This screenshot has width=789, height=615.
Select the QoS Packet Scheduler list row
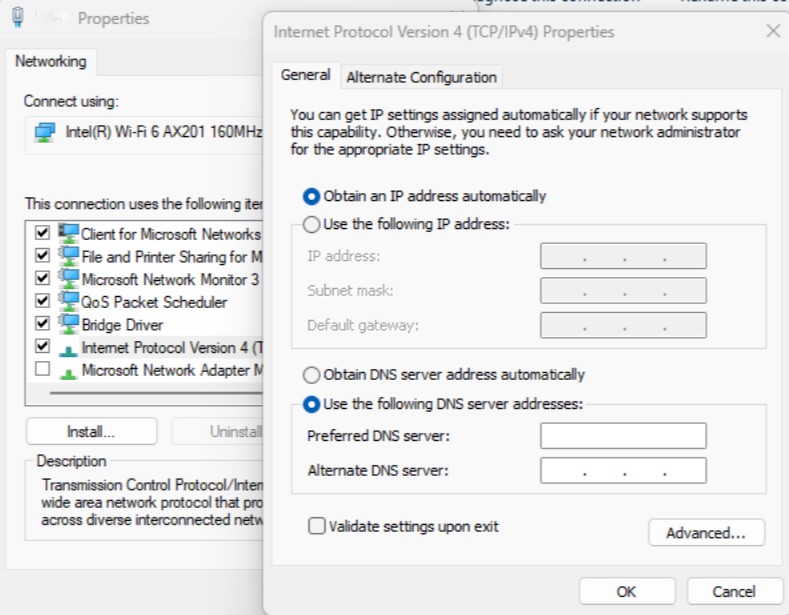point(145,302)
